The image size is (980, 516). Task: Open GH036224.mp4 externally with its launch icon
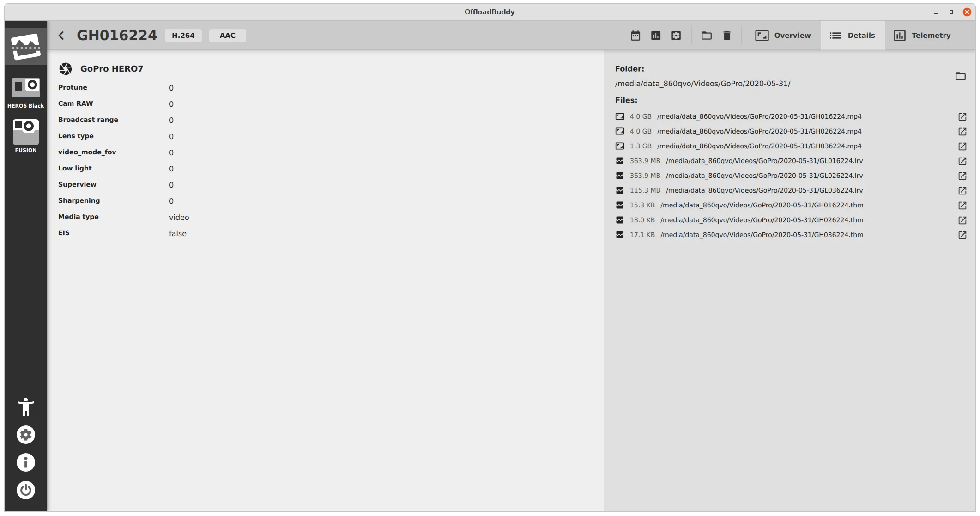point(962,146)
